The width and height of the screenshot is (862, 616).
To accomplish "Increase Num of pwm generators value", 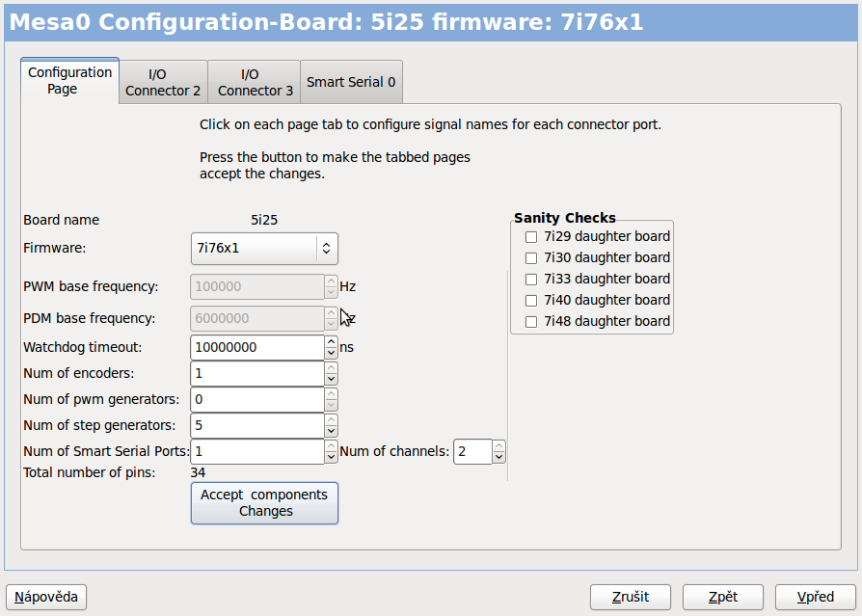I will point(332,393).
